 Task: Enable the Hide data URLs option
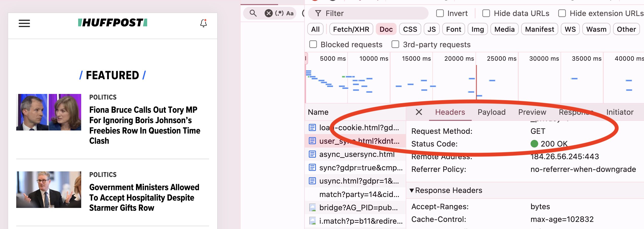[486, 13]
